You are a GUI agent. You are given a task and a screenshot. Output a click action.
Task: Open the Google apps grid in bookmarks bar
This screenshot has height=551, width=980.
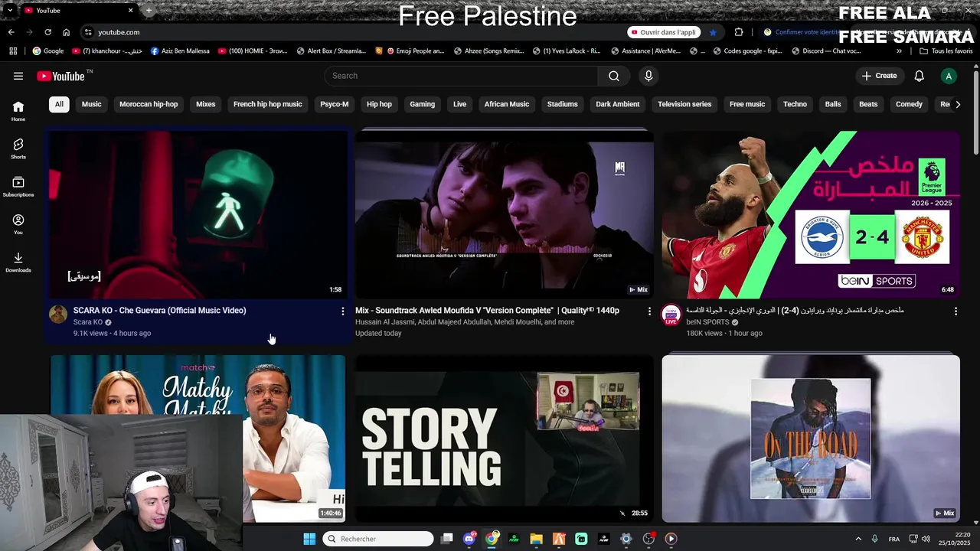(x=13, y=51)
